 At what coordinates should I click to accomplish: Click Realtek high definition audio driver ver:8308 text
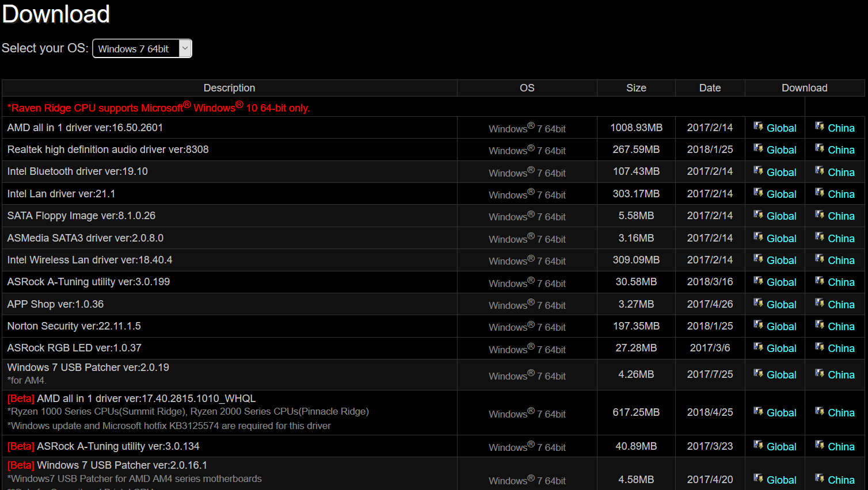coord(108,150)
